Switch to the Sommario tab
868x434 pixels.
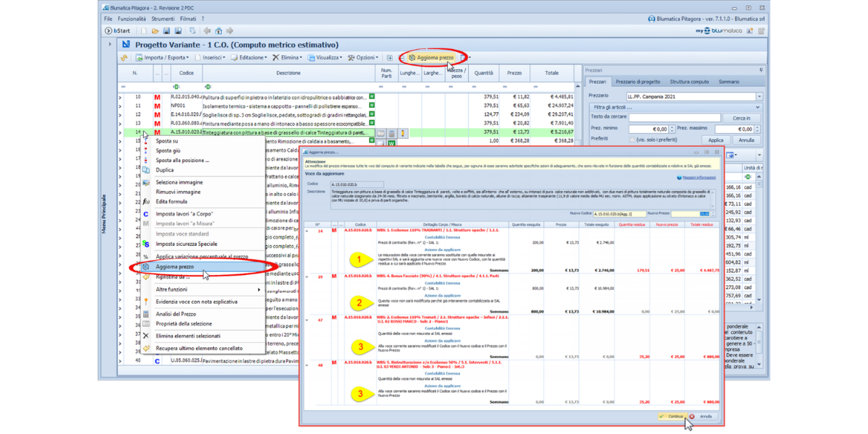[729, 82]
